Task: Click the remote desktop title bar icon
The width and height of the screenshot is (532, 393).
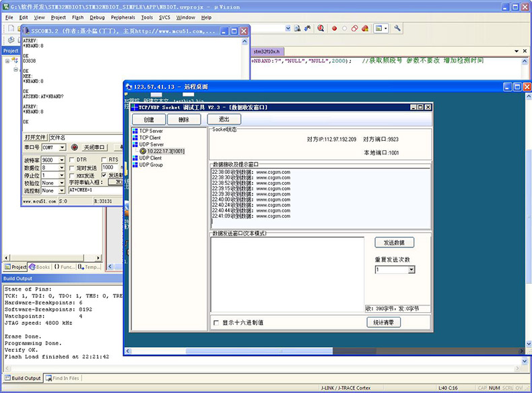Action: coord(129,86)
